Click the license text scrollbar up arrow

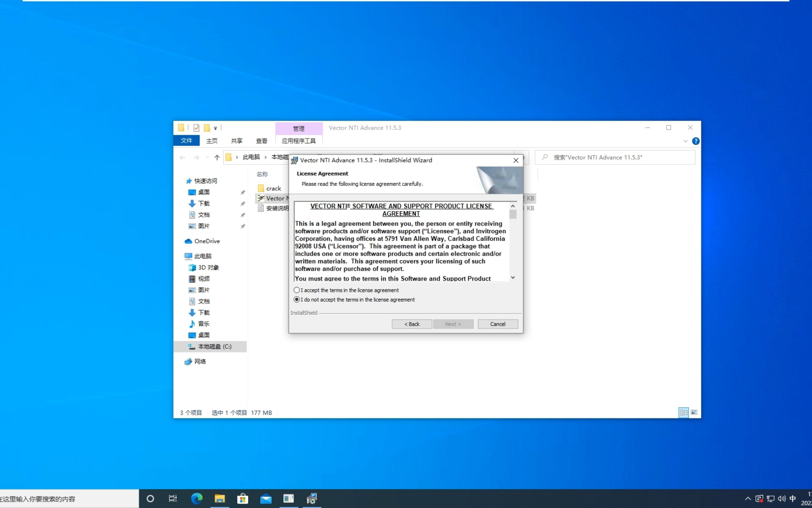pos(513,206)
